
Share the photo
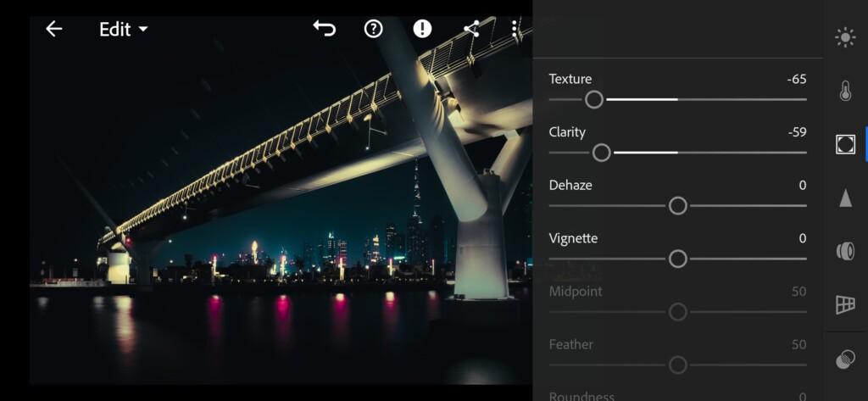tap(471, 29)
